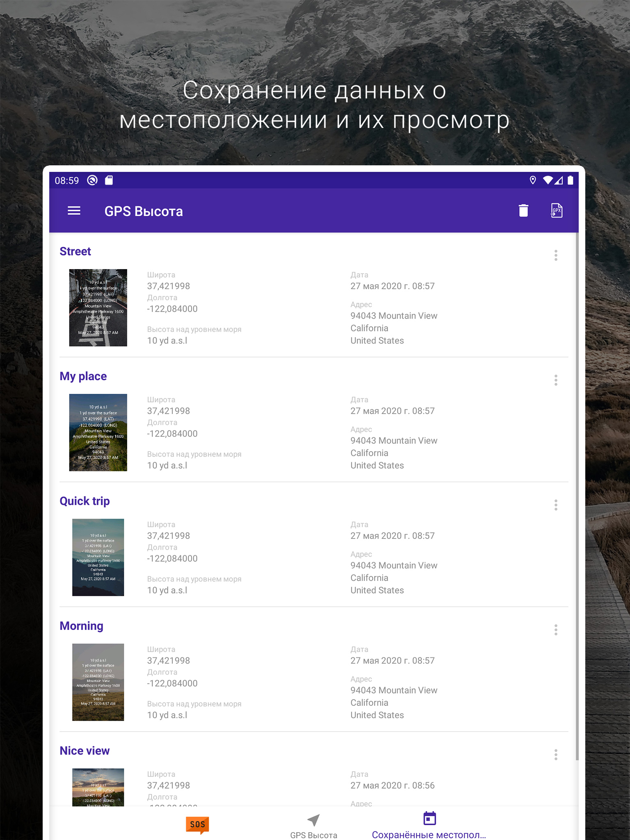Click Morning date 27 мая 2020 г. 08:57
The width and height of the screenshot is (630, 840).
click(393, 660)
